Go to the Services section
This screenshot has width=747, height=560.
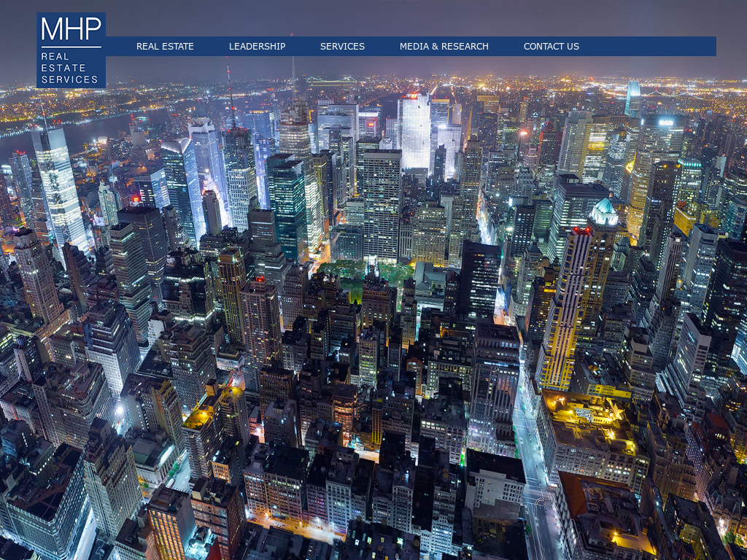(342, 46)
